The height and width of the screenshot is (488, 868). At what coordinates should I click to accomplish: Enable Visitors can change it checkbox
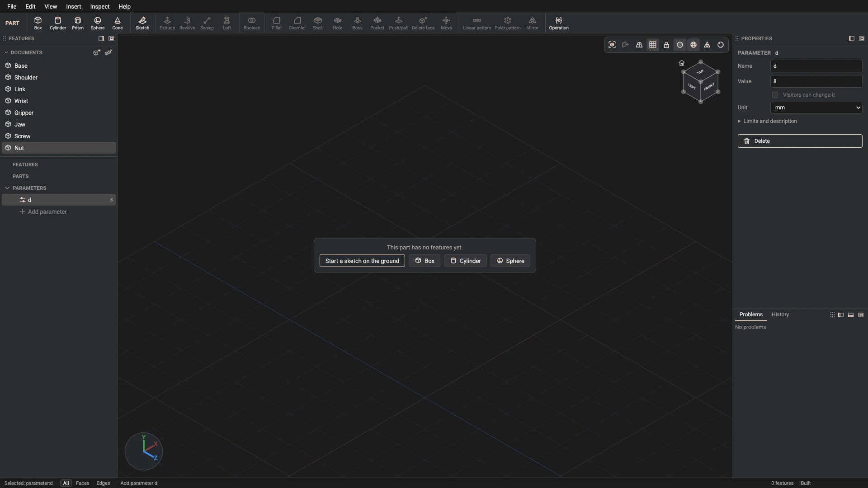pos(775,95)
